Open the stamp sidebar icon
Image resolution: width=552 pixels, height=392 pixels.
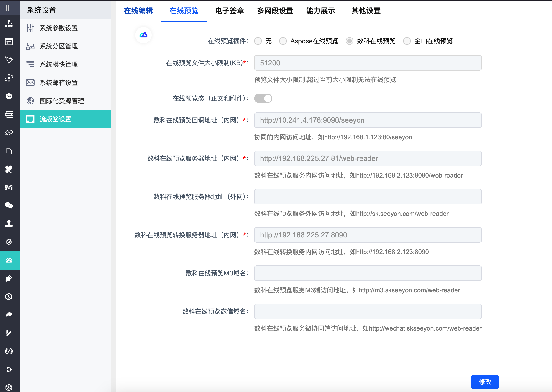pos(9,224)
